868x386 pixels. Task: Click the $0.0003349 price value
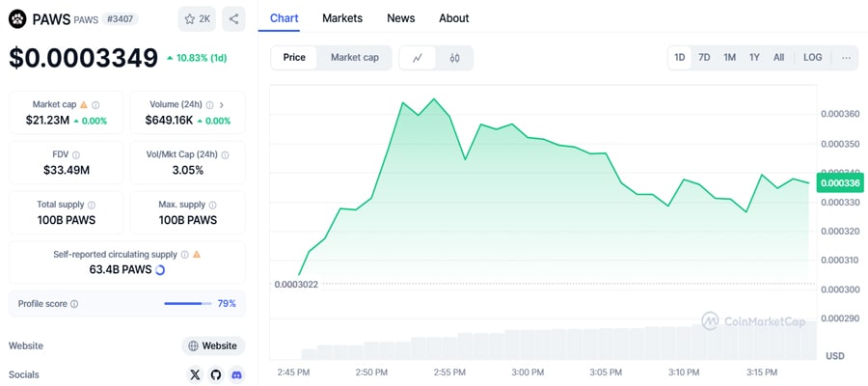pos(84,58)
